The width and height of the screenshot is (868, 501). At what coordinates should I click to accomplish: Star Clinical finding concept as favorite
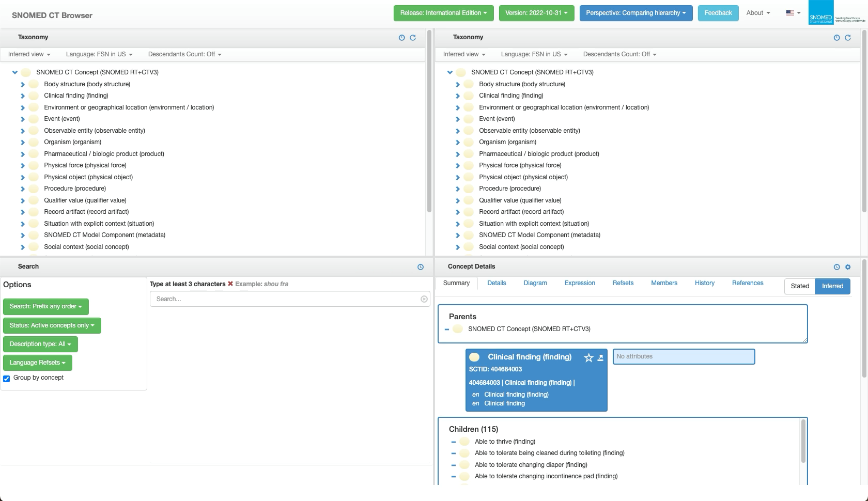(588, 357)
